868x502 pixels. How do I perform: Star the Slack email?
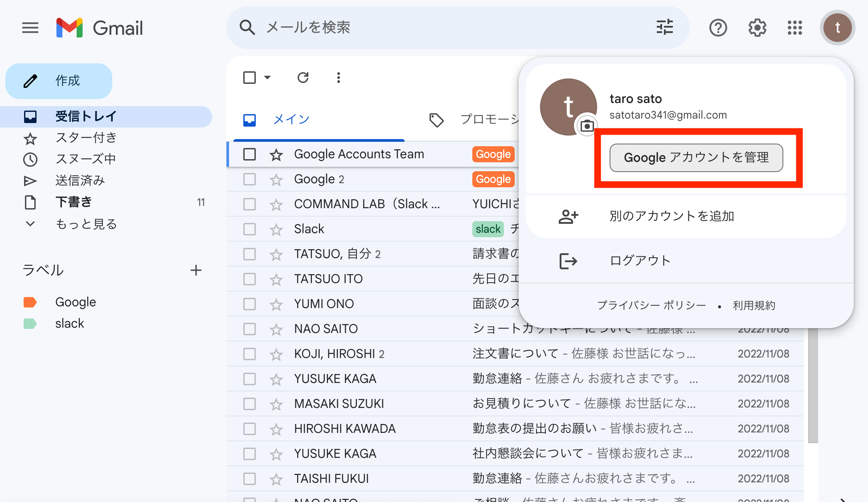pyautogui.click(x=276, y=229)
